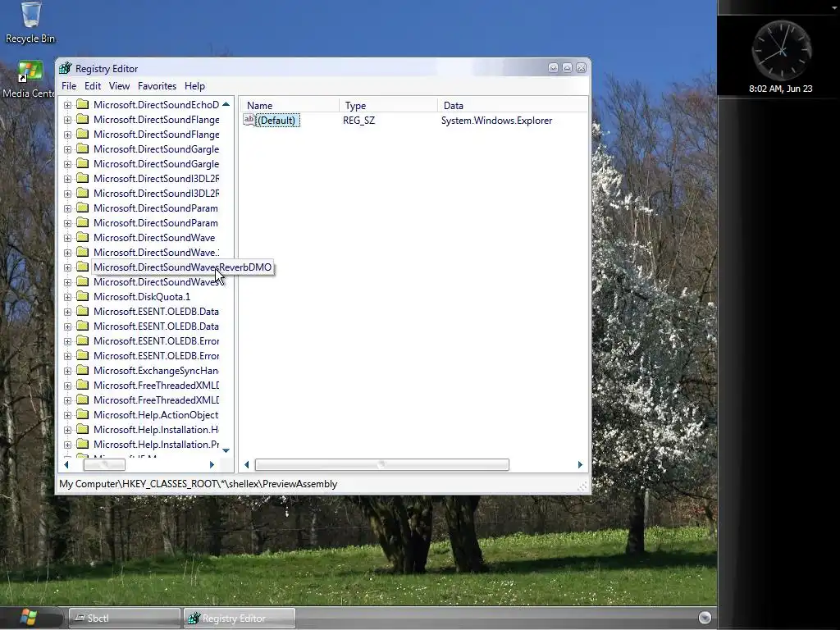Select the Microsoft.DirectSoundWavesReverbDMO key label

(183, 267)
